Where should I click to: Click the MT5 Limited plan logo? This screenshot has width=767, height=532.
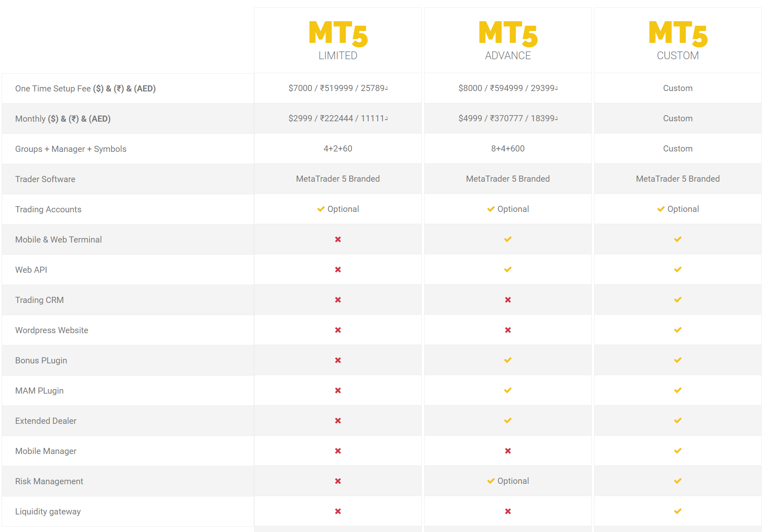338,34
